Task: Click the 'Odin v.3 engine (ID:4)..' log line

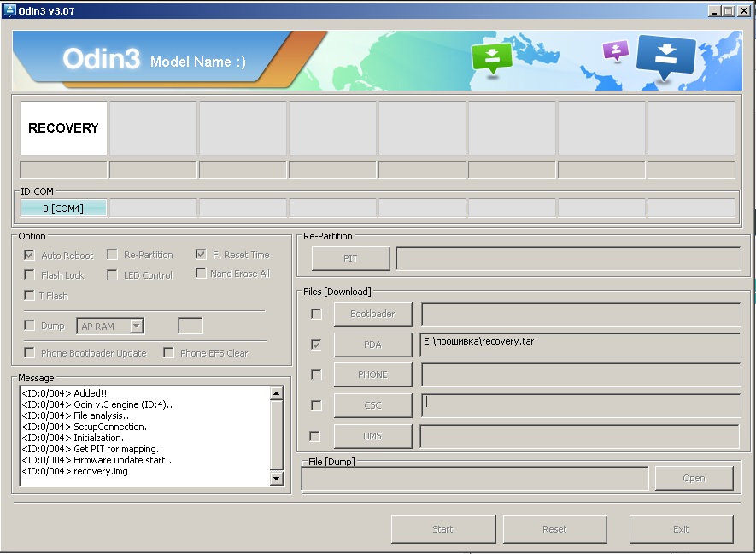Action: tap(97, 404)
